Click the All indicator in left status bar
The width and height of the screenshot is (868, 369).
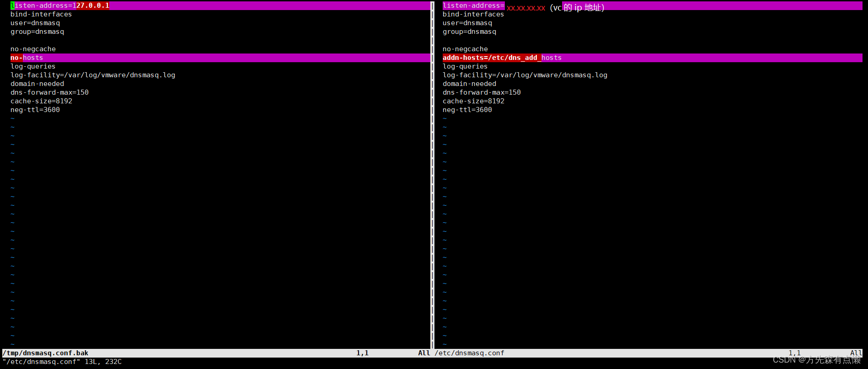tap(424, 353)
